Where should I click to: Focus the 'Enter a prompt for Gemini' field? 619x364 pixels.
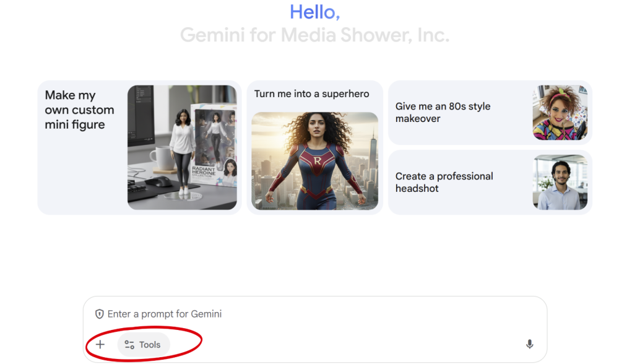coord(315,314)
